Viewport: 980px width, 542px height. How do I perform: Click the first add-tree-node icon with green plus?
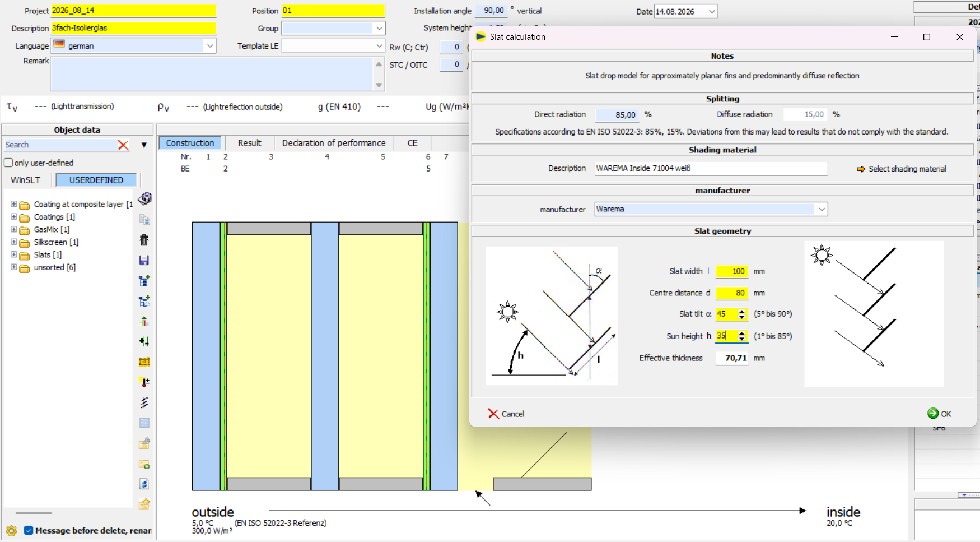(x=144, y=281)
